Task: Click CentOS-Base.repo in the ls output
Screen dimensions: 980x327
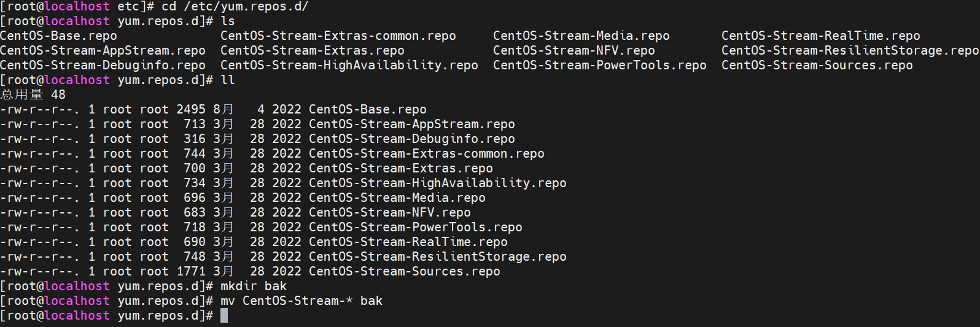Action: 58,36
